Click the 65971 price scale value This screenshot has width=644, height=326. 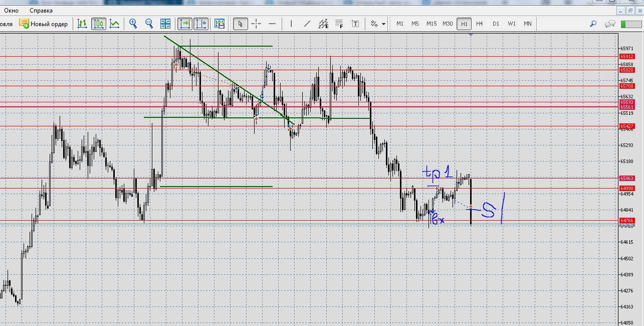point(627,48)
